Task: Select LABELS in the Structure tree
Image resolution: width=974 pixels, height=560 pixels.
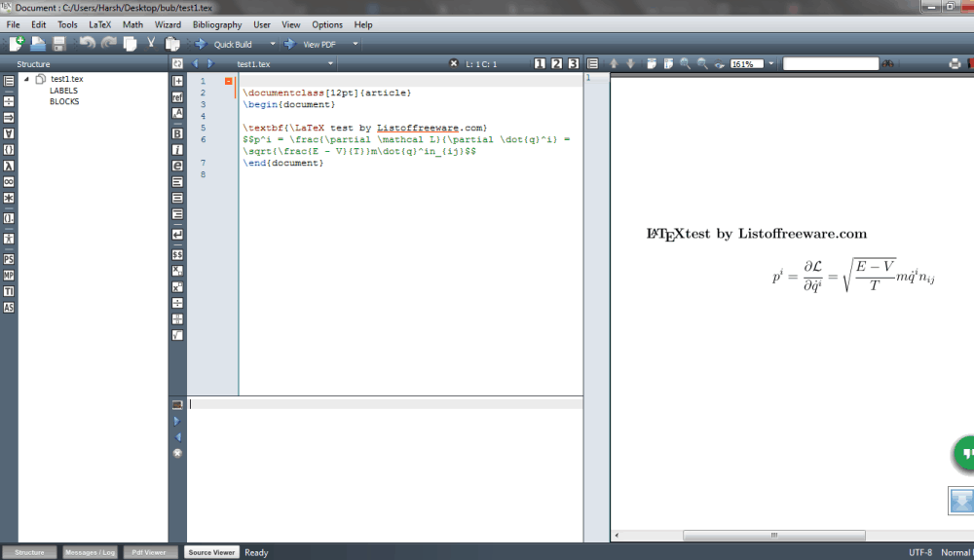Action: pyautogui.click(x=63, y=91)
